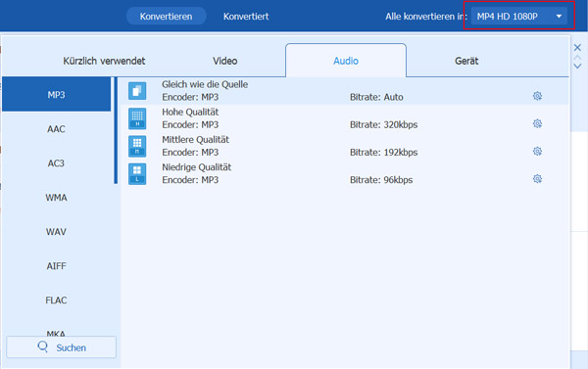Open settings gear for Niedrige Qualität
This screenshot has height=369, width=588.
point(537,179)
